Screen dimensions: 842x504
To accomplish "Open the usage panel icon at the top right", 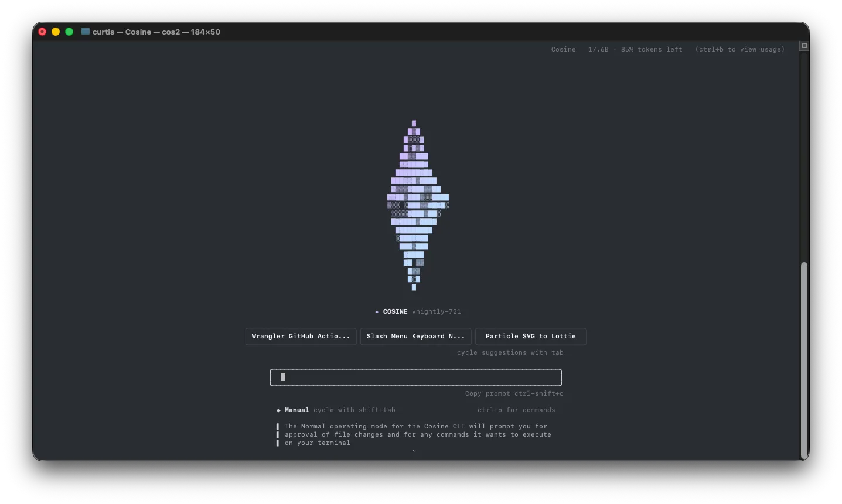I will click(803, 45).
